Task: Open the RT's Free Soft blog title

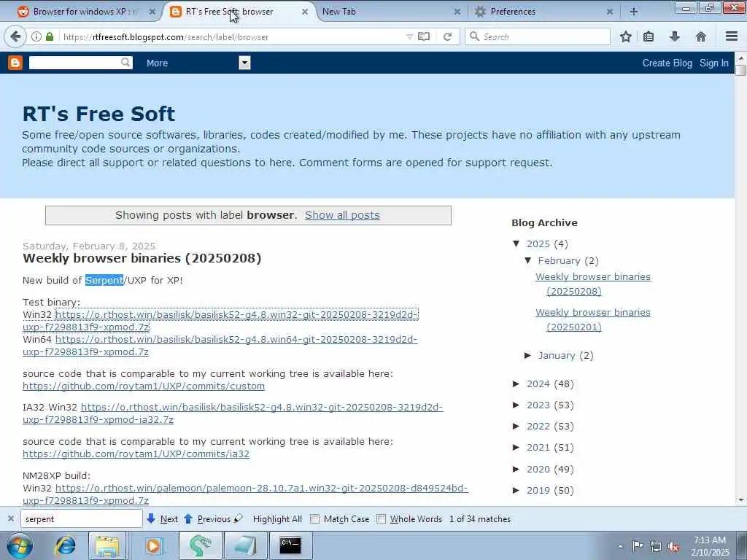Action: (98, 114)
